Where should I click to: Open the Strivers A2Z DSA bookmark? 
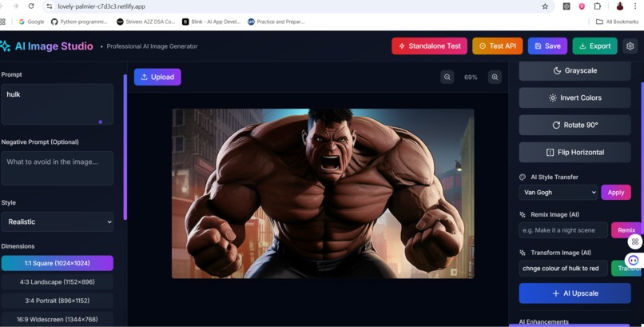(145, 22)
